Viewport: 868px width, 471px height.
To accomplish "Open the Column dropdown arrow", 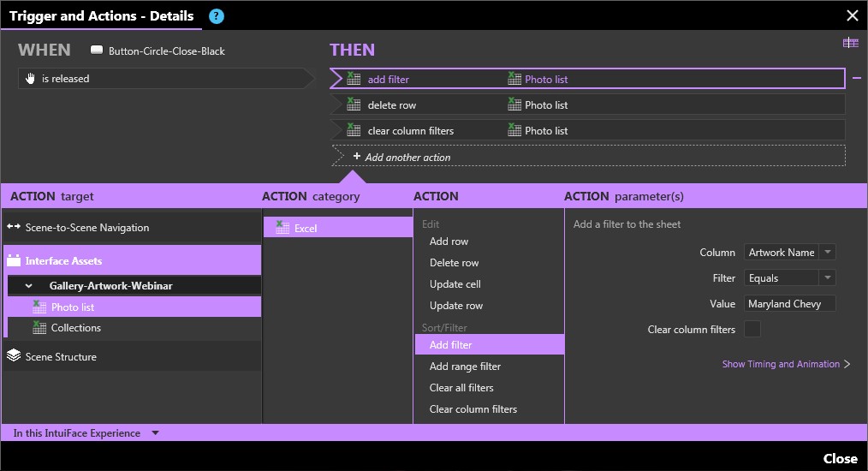I will point(828,252).
